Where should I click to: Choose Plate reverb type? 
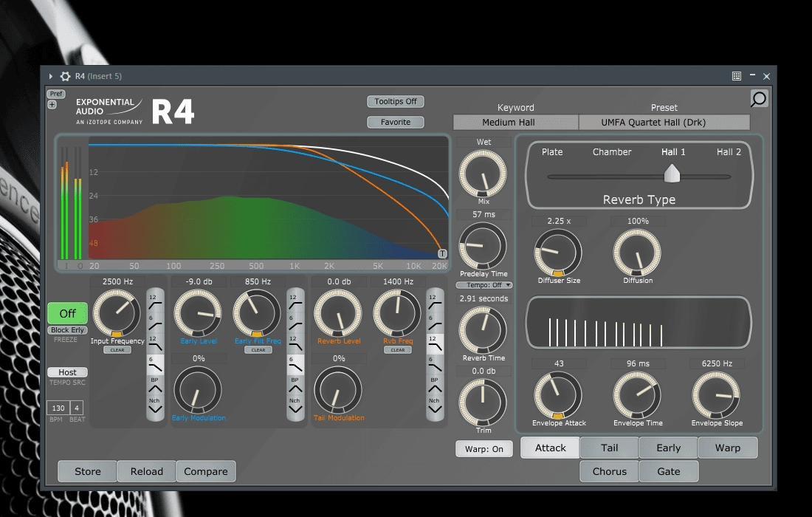(x=552, y=152)
